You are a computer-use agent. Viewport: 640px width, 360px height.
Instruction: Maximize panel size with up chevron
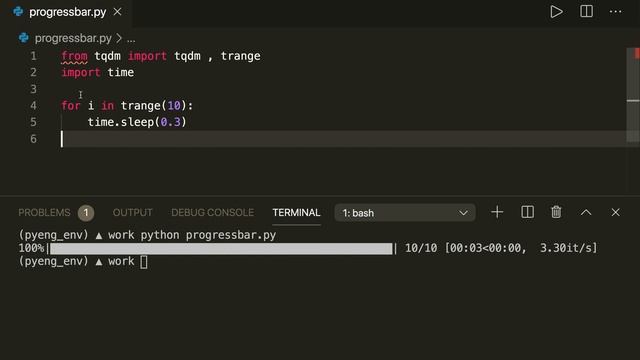point(586,212)
